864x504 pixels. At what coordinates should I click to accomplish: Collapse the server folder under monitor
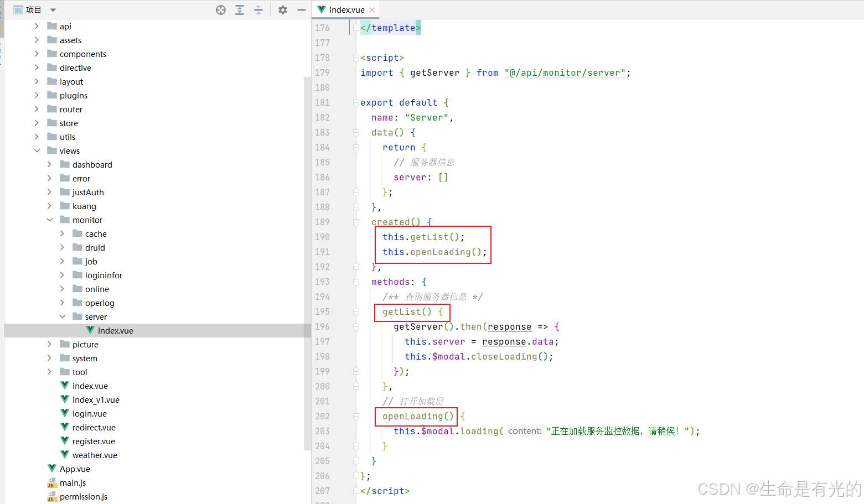coord(62,316)
